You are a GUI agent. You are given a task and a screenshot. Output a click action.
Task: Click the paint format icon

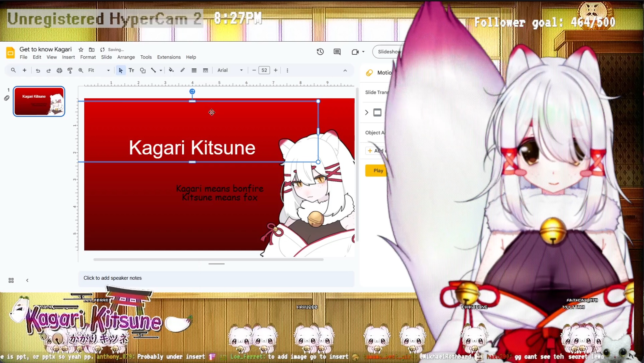coord(70,70)
